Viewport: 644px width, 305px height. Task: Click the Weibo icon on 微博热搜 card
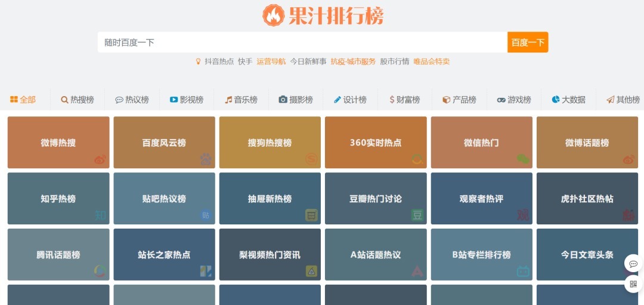point(100,159)
